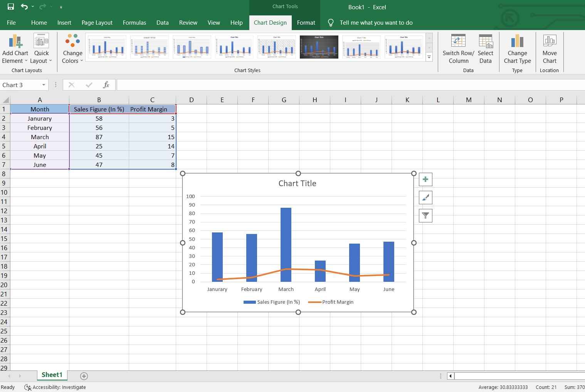The width and height of the screenshot is (585, 392).
Task: Select the Profit Margin header cell
Action: 152,109
